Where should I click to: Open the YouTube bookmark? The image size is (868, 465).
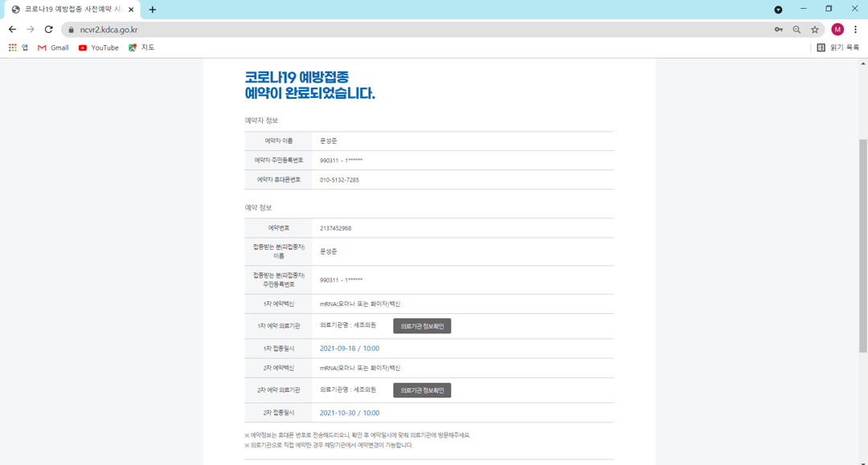pos(99,47)
